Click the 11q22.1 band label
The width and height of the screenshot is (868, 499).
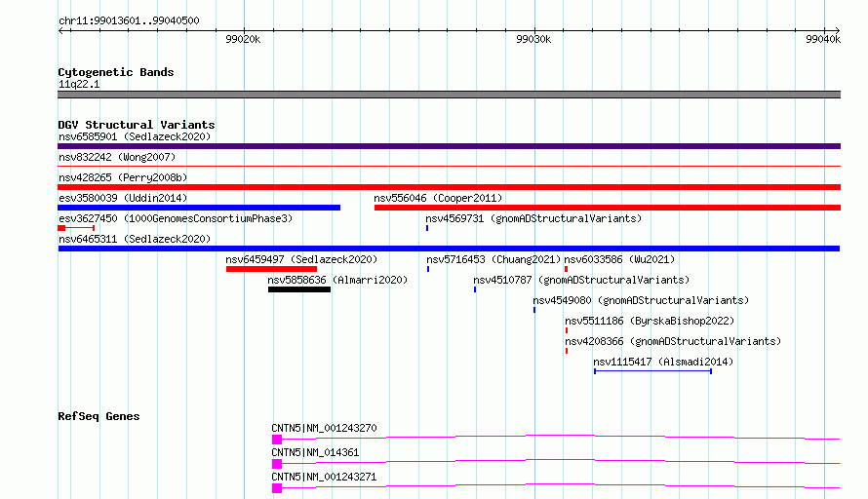pyautogui.click(x=79, y=84)
